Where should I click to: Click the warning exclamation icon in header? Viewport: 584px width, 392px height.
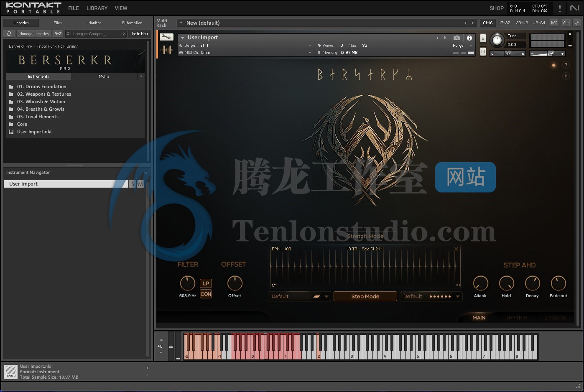point(560,8)
